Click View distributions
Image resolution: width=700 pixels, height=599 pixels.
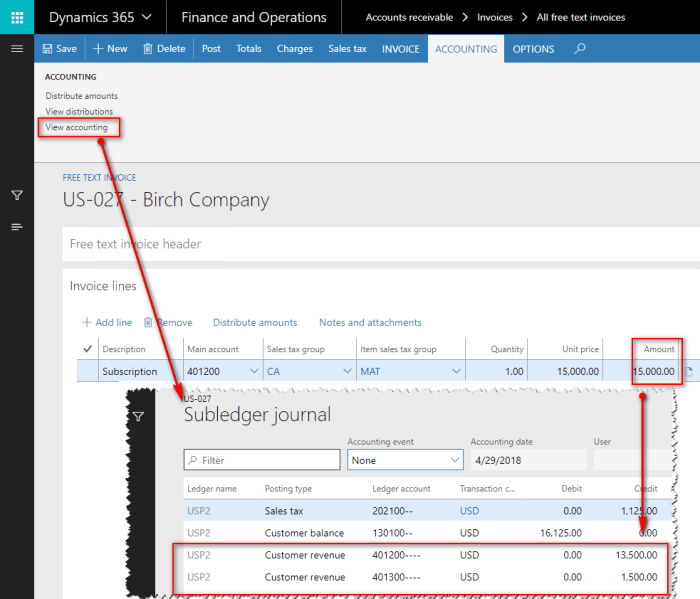[79, 112]
